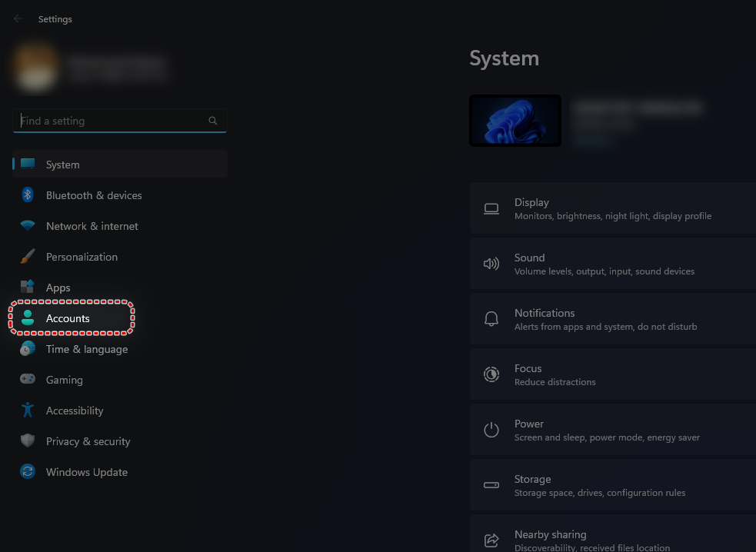Open Gaming via the Xbox icon
Image resolution: width=756 pixels, height=552 pixels.
[x=28, y=380]
